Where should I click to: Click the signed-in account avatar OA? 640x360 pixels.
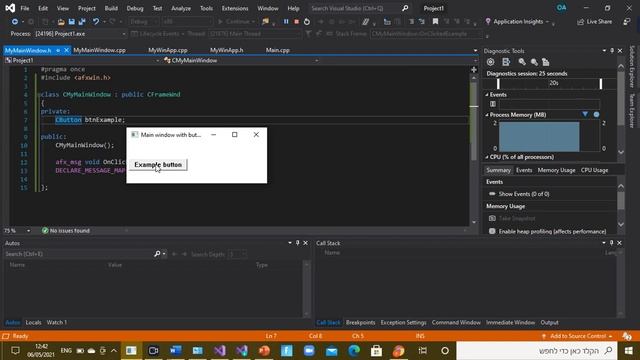click(562, 8)
